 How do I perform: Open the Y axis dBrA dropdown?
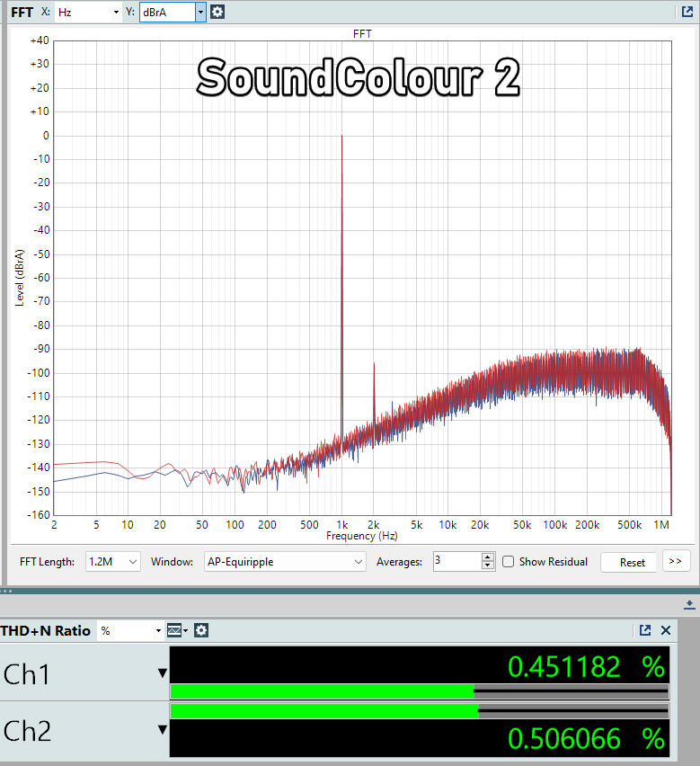pyautogui.click(x=199, y=12)
